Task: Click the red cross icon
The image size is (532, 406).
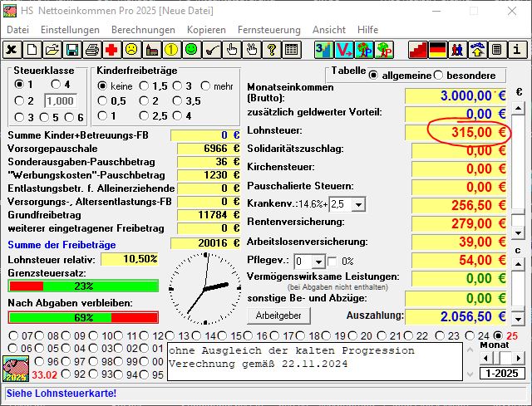Action: 111,50
